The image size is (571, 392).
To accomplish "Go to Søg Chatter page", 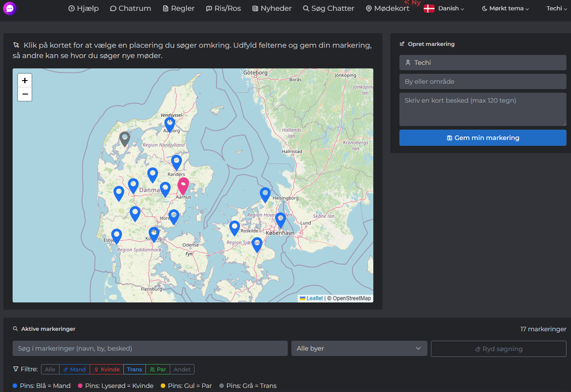I will [328, 9].
